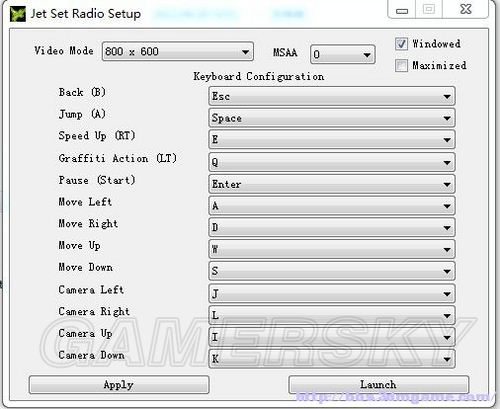Image resolution: width=500 pixels, height=409 pixels.
Task: Open Speed Up (RT) key dropdown
Action: pyautogui.click(x=332, y=140)
